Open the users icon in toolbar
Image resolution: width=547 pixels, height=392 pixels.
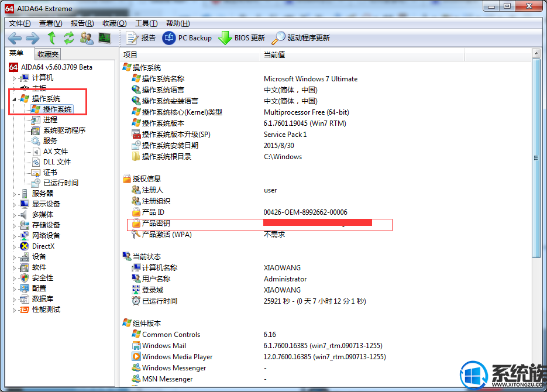tap(87, 38)
